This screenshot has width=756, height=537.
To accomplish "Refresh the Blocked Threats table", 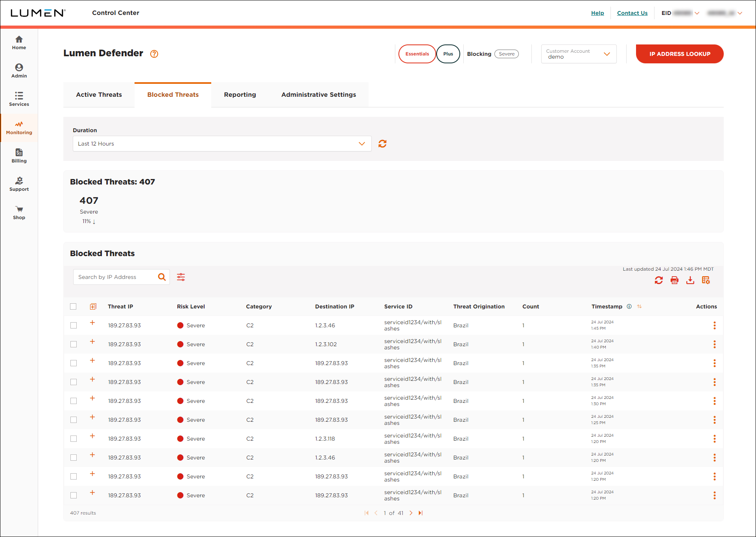I will click(x=659, y=280).
